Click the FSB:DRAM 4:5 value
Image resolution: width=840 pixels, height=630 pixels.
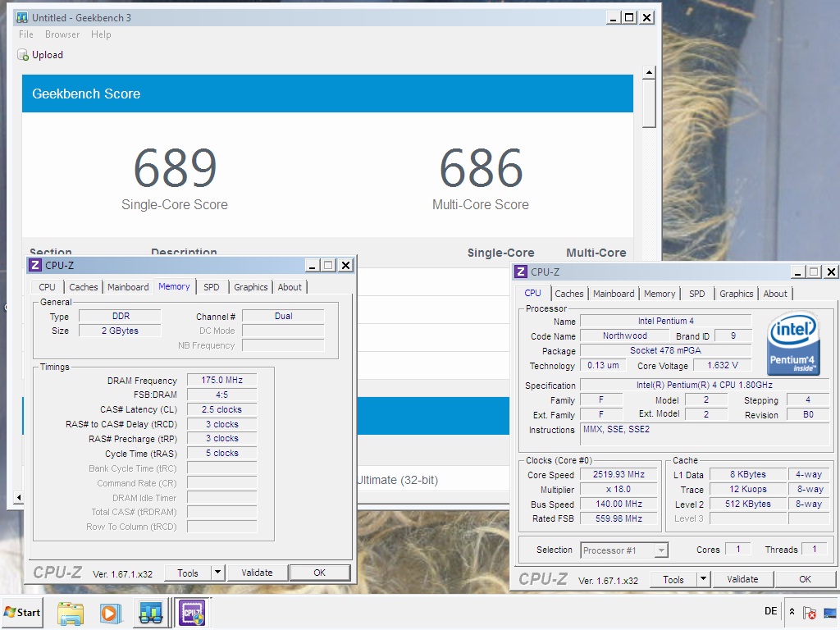pos(221,395)
